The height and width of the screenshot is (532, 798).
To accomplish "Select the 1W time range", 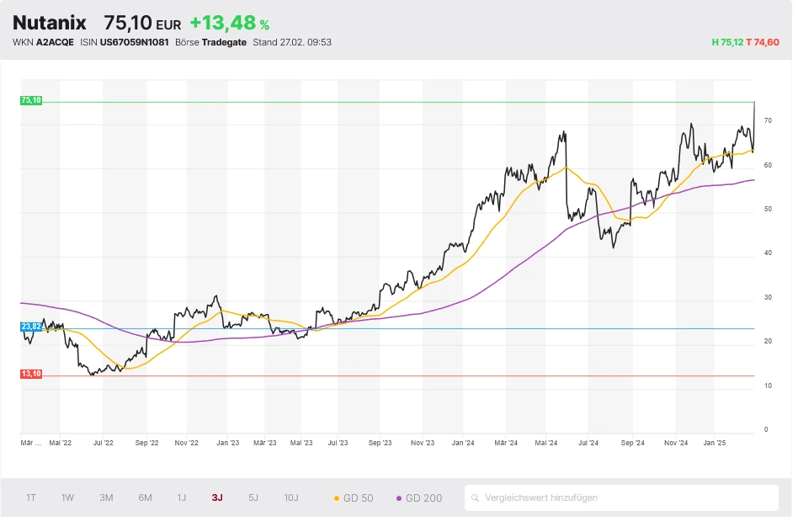I will pyautogui.click(x=67, y=497).
